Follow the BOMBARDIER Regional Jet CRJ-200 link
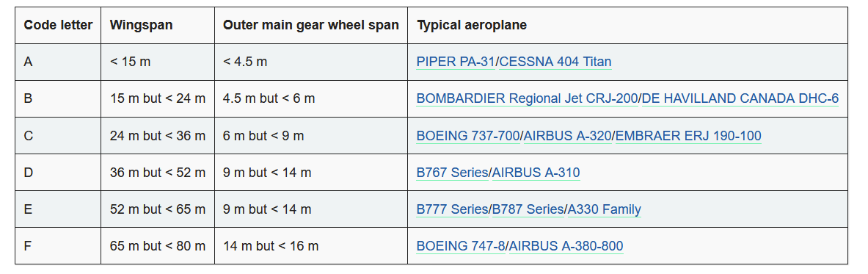Screen dimensions: 868x274 (527, 98)
